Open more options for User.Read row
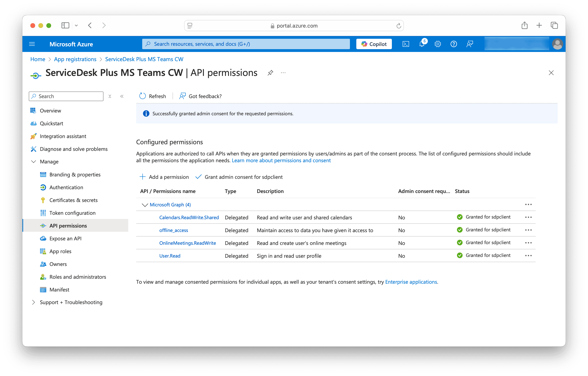 (x=528, y=255)
